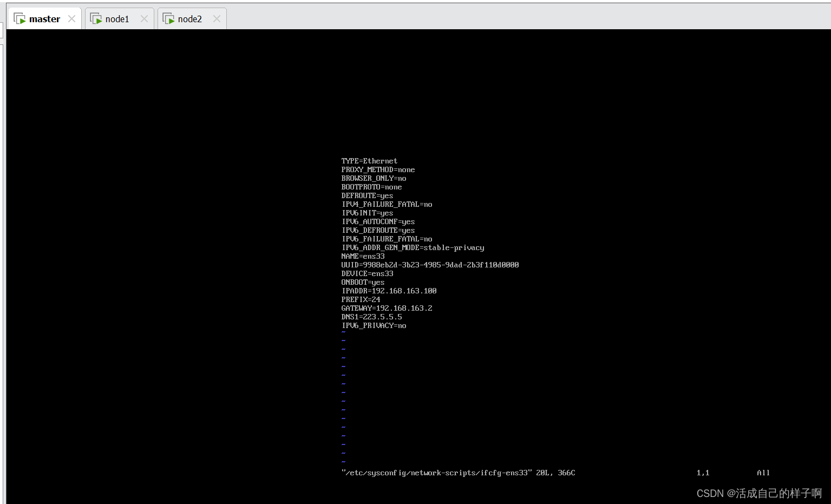Close the node1 tab

pos(144,19)
